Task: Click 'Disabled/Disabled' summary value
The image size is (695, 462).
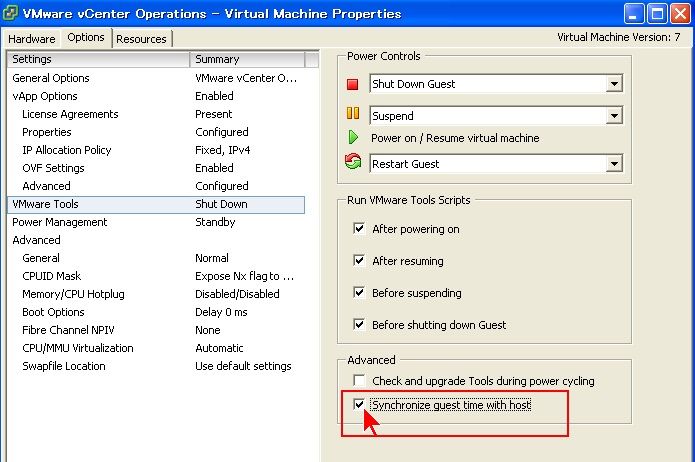Action: [237, 294]
